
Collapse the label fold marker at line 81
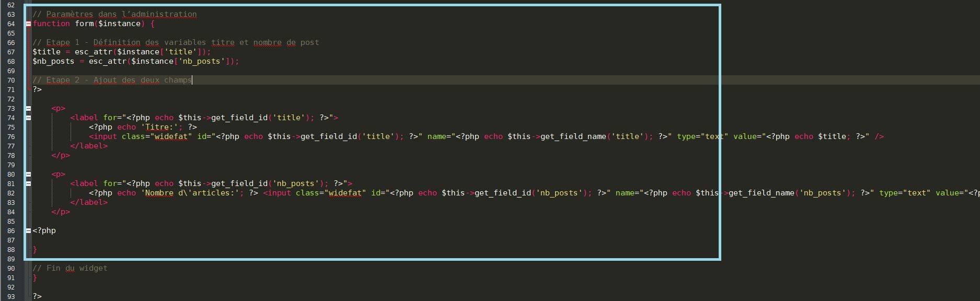pos(28,184)
